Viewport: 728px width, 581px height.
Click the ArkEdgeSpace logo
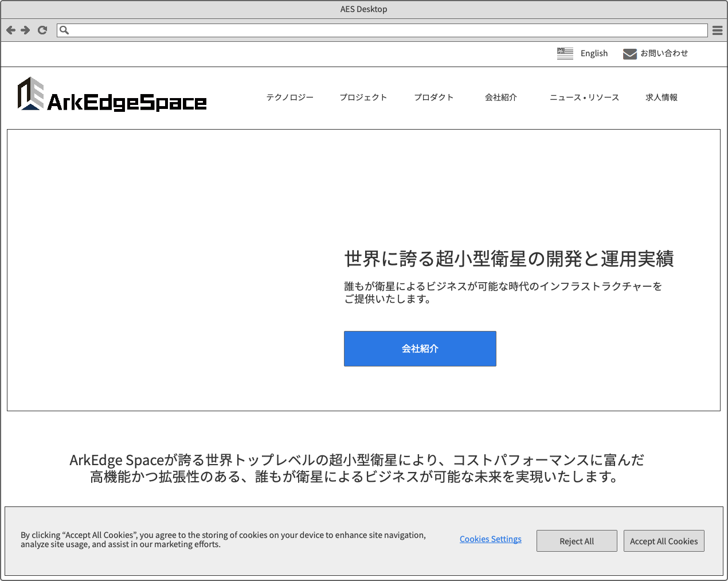tap(112, 95)
